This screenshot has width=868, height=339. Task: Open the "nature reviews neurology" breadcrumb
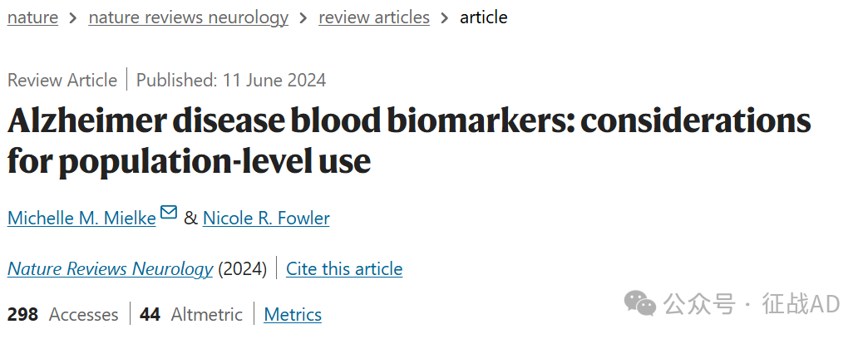tap(189, 17)
